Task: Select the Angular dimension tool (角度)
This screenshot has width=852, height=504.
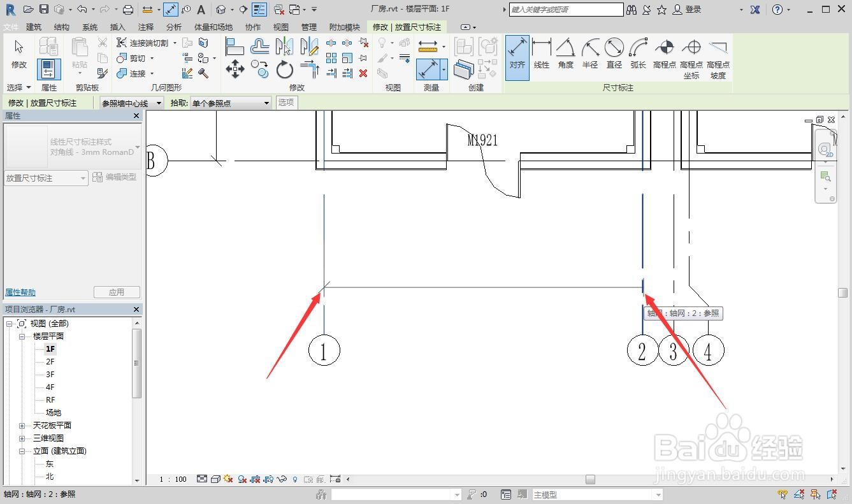Action: click(x=565, y=54)
